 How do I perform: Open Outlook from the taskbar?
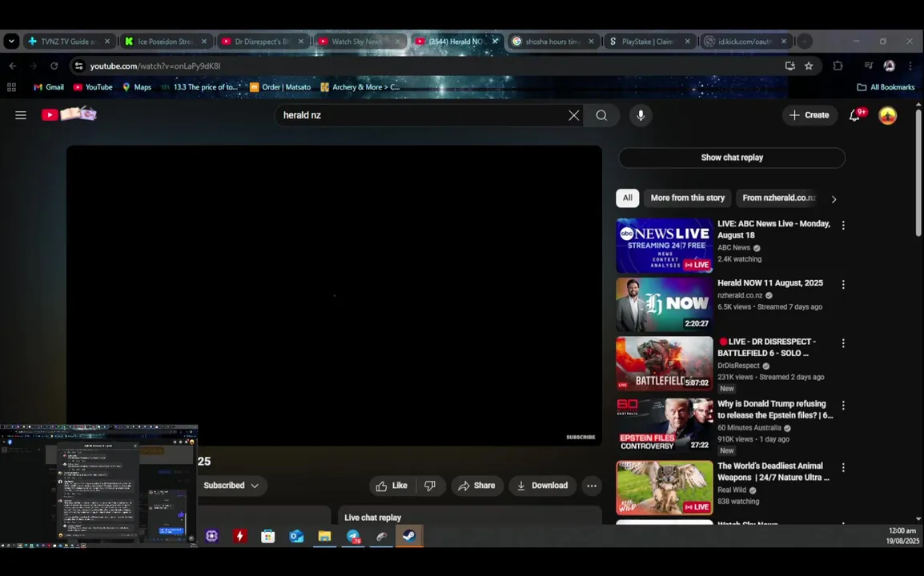pyautogui.click(x=296, y=536)
